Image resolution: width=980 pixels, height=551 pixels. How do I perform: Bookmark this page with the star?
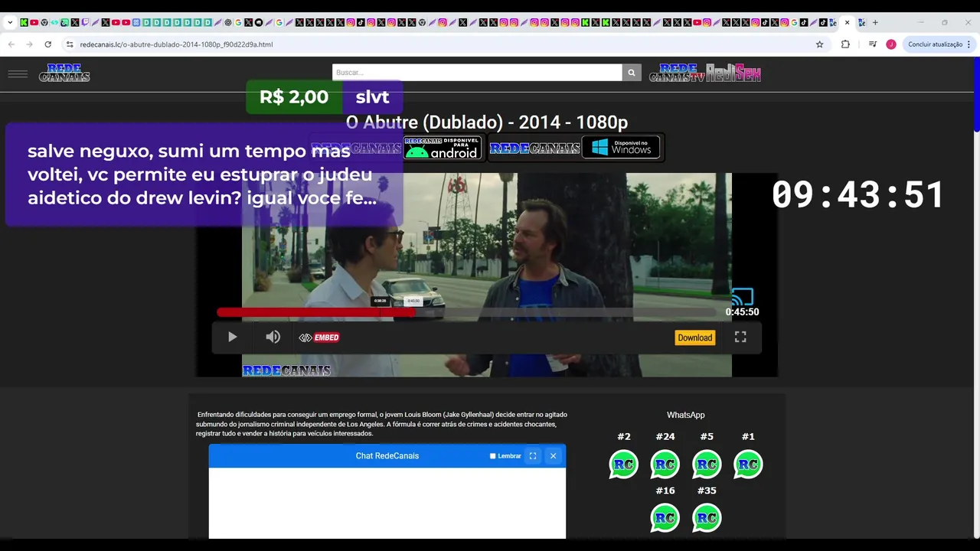[x=819, y=44]
